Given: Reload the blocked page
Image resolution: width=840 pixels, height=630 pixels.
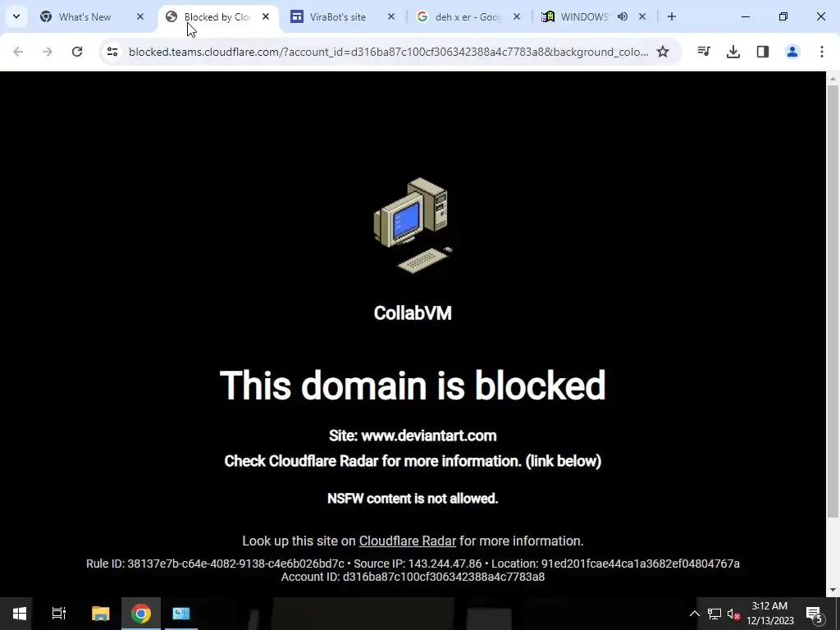Looking at the screenshot, I should [x=77, y=52].
